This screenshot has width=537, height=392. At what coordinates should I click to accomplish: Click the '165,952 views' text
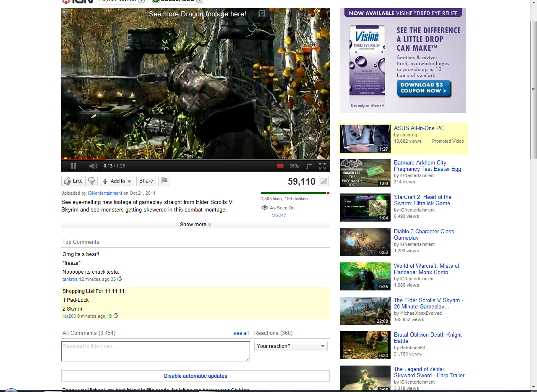pyautogui.click(x=408, y=319)
